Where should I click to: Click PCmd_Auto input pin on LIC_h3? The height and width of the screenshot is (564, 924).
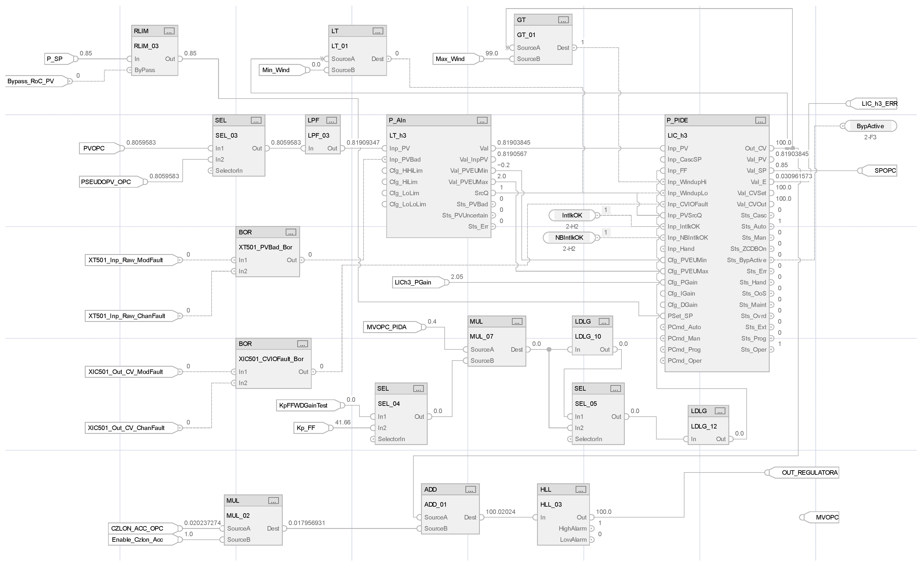point(663,327)
